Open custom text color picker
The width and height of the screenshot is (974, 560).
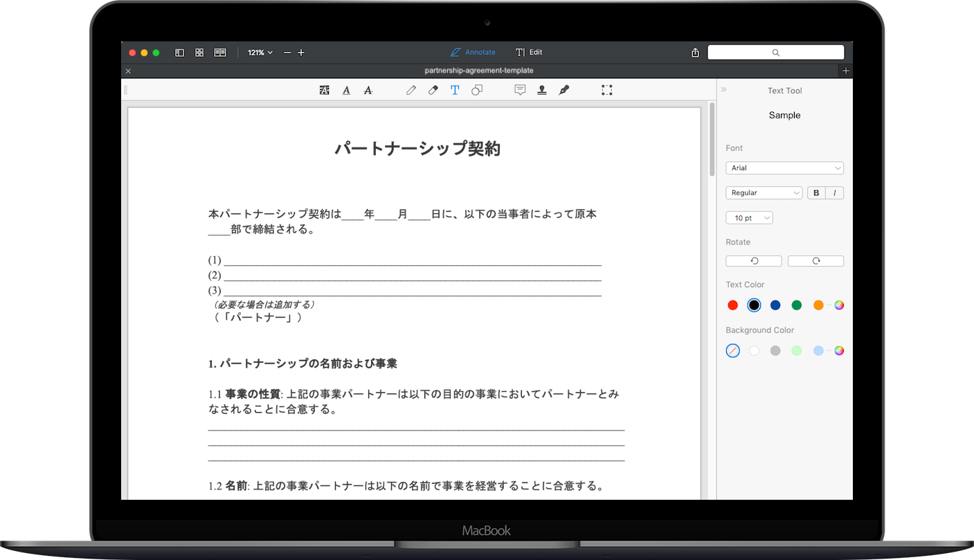coord(839,305)
